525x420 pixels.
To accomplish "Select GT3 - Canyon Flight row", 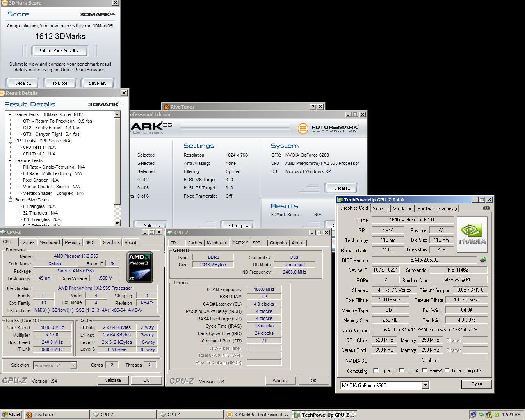I will (x=51, y=134).
